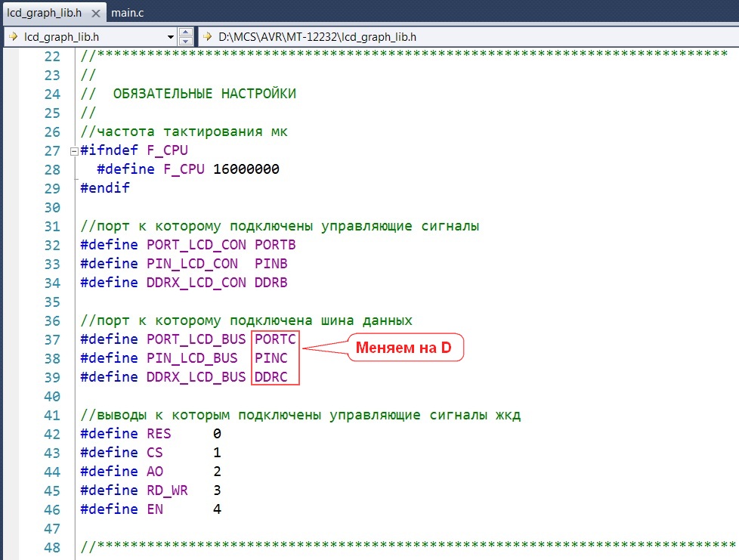Click the arrow icon before the D:\MCS path

(208, 36)
